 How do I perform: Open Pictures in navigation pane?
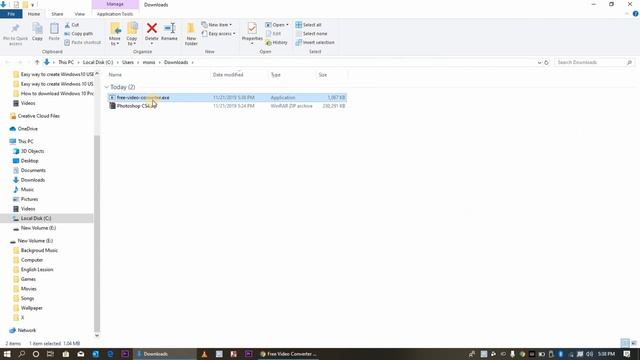tap(29, 199)
